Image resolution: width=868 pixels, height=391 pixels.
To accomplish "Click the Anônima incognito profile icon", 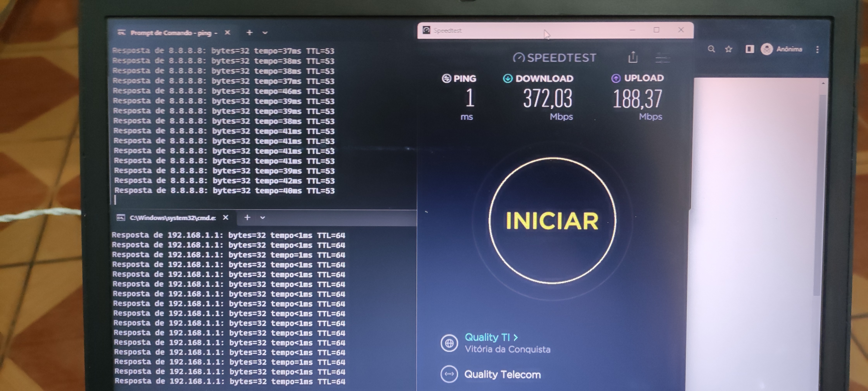I will point(767,49).
